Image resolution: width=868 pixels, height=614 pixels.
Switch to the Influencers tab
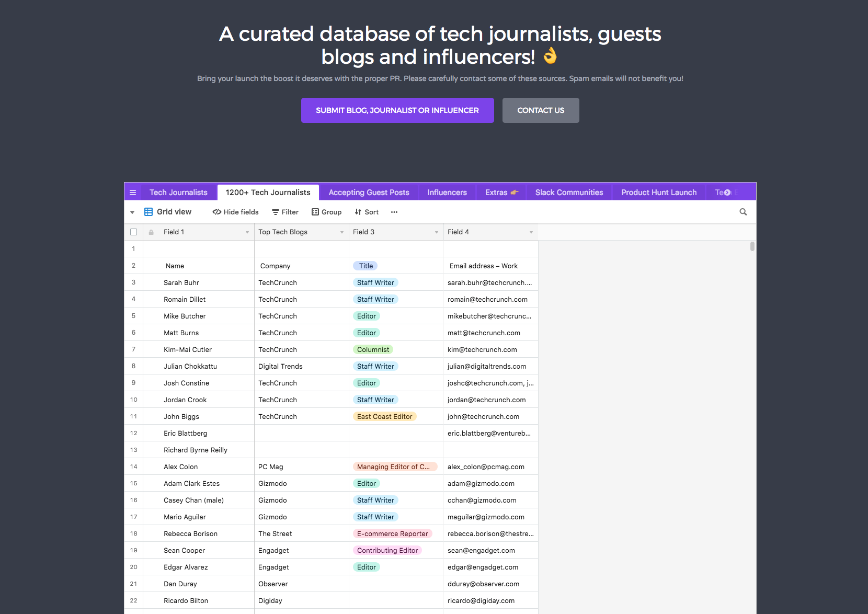click(x=447, y=192)
